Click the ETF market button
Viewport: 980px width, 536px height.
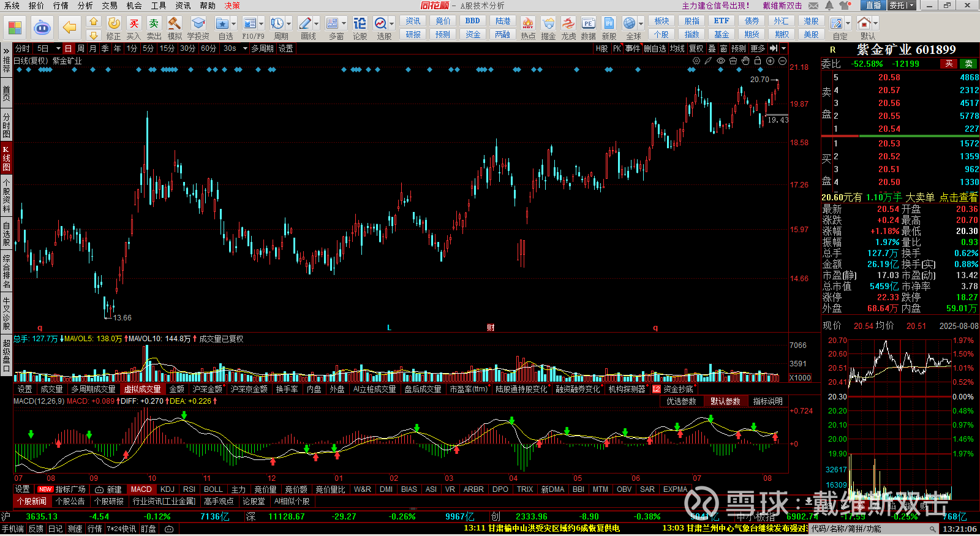click(x=722, y=20)
